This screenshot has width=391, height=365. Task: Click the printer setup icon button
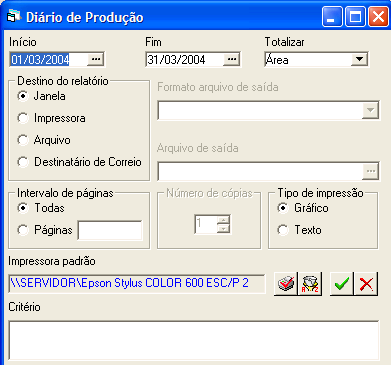tap(286, 284)
